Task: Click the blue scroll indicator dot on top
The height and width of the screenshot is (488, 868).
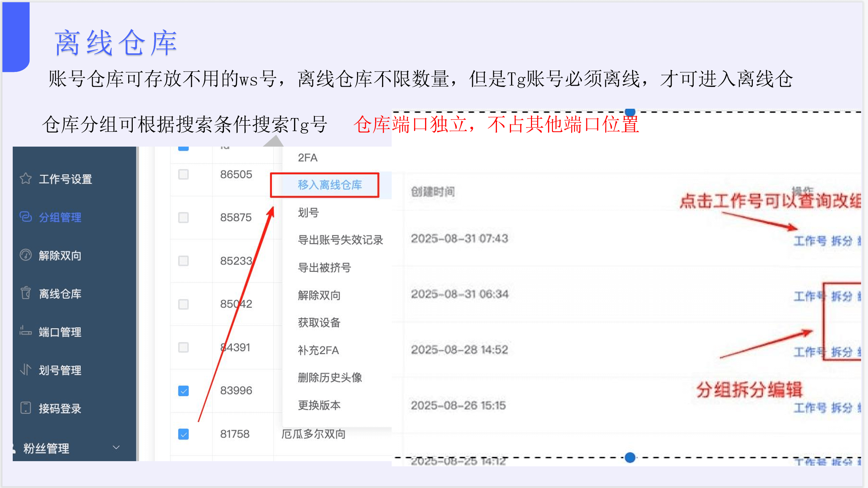Action: (629, 112)
